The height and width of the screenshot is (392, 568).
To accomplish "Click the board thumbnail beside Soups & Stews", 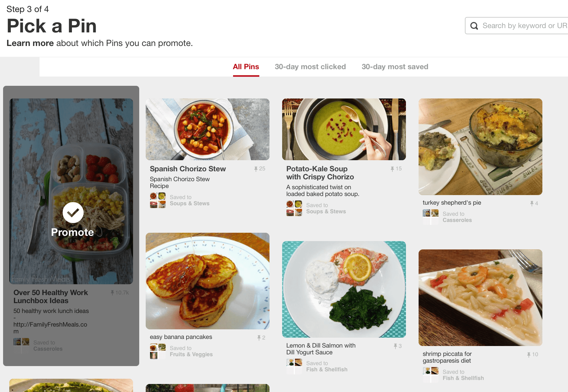I will [x=158, y=200].
